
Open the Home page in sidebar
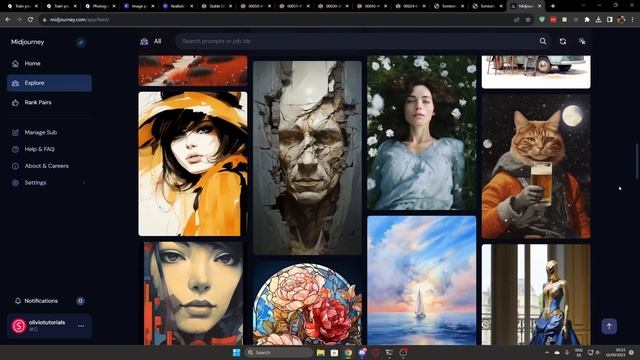pos(49,63)
